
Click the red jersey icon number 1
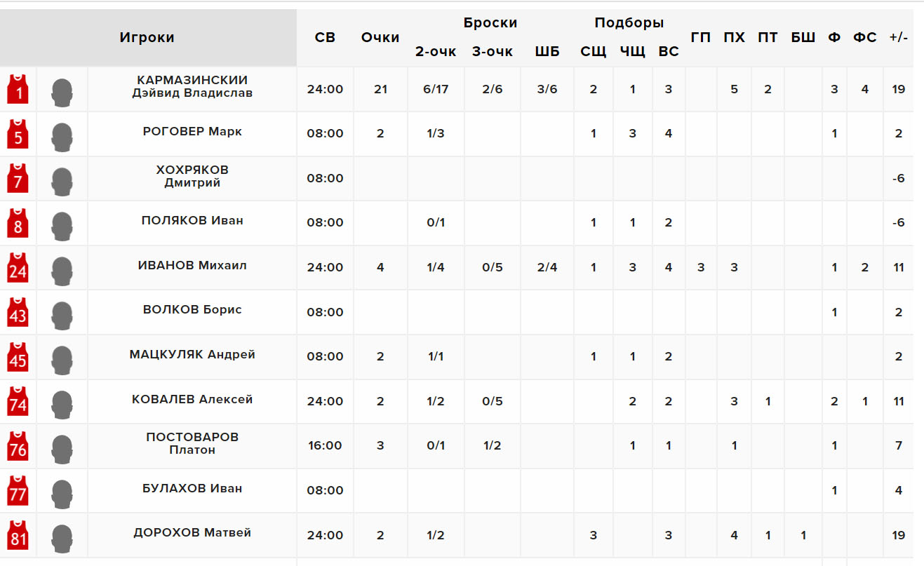click(18, 89)
